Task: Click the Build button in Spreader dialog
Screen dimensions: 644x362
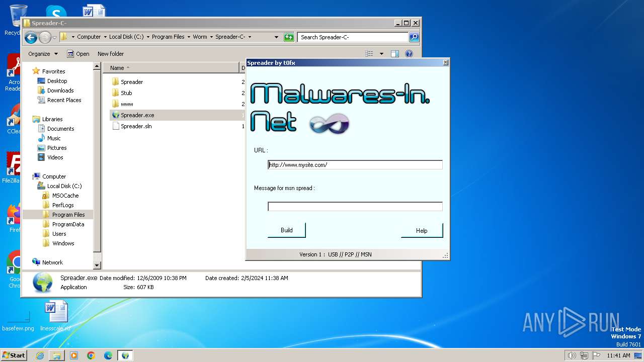Action: point(287,230)
